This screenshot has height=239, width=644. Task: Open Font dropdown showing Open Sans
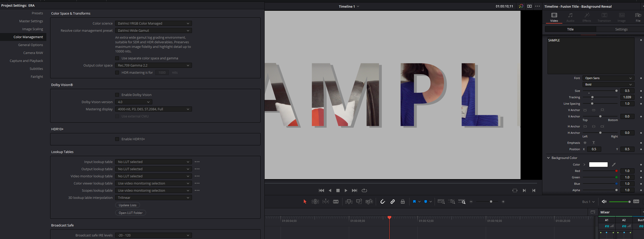click(x=608, y=78)
